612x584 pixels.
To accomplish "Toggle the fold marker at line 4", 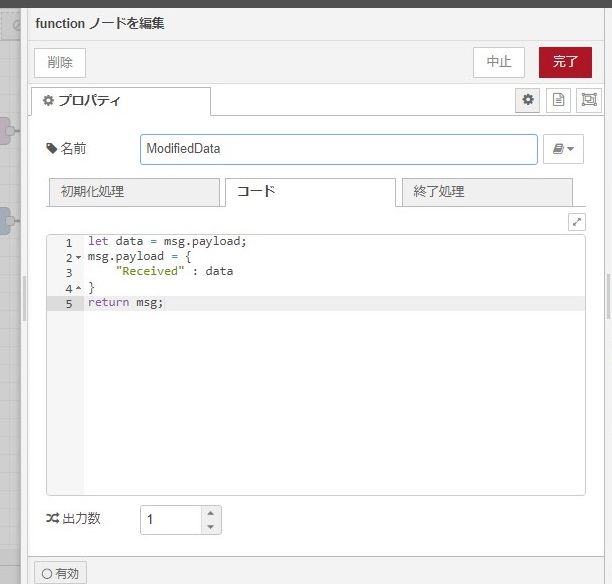I will tap(78, 288).
